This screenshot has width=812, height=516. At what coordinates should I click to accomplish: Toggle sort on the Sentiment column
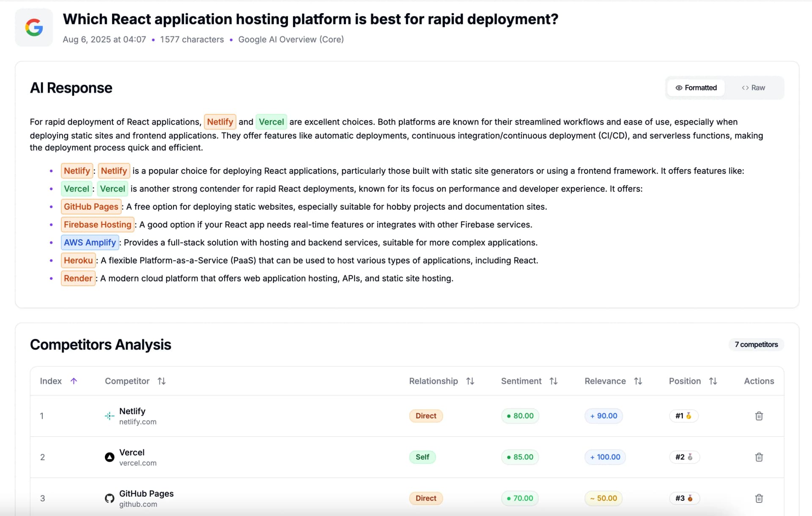[x=554, y=381]
